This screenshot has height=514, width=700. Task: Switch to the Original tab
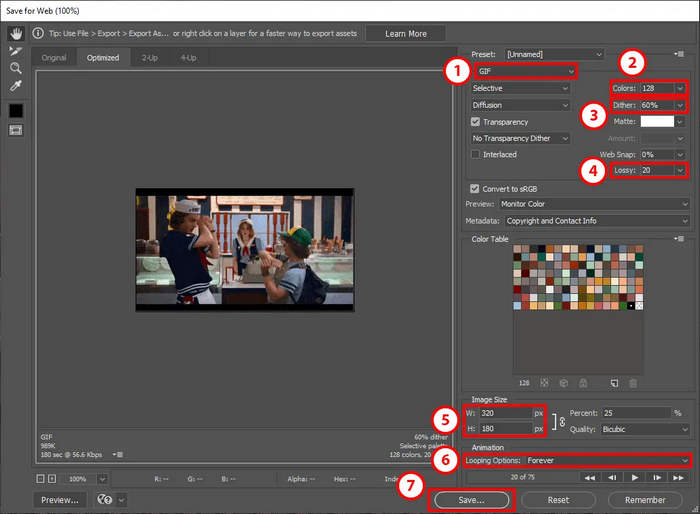(54, 58)
